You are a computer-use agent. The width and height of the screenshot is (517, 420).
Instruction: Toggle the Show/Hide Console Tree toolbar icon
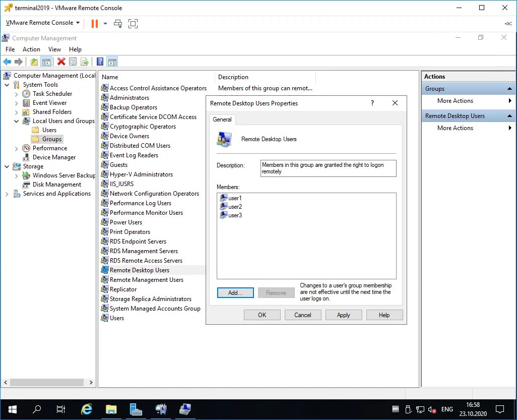46,62
